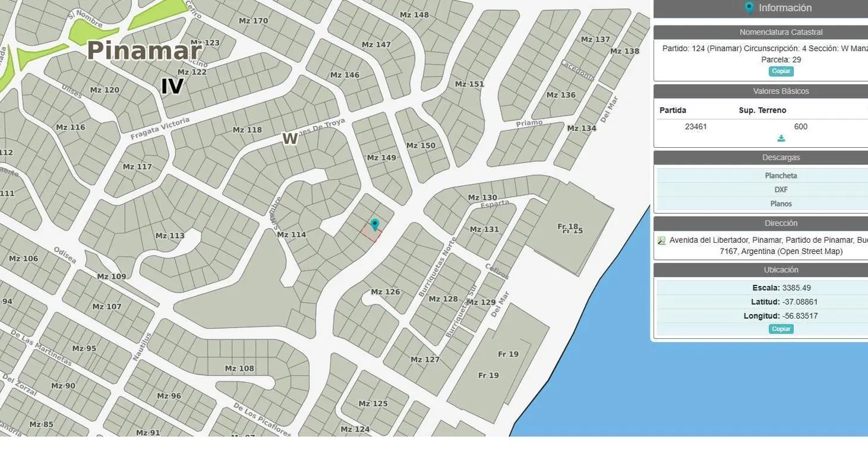
Task: Click block Mz 147 on the map
Action: [376, 45]
